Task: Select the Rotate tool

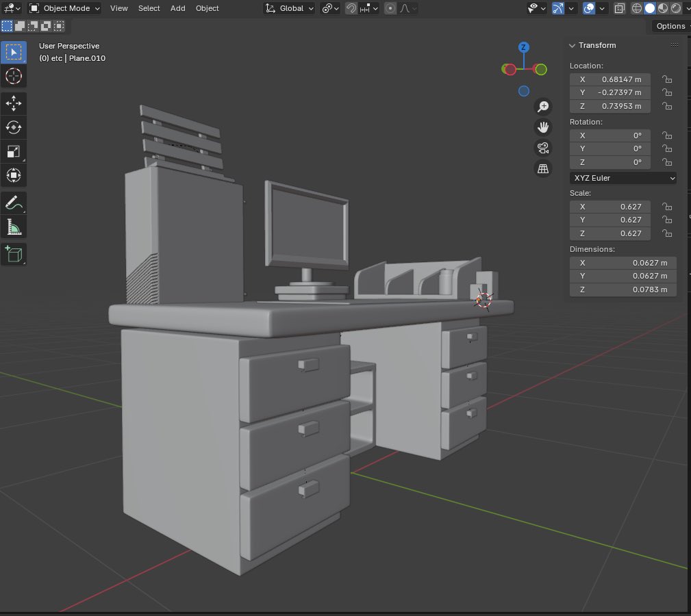Action: (x=14, y=127)
